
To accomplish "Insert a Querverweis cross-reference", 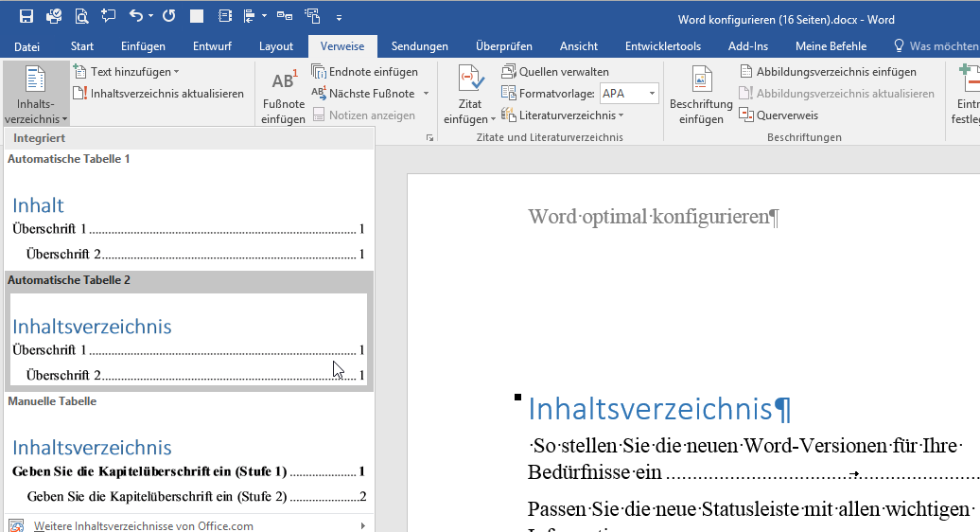I will click(x=779, y=115).
